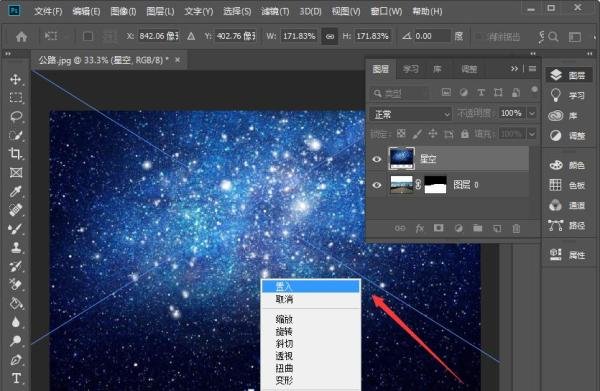
Task: Select the Brush tool
Action: [16, 229]
